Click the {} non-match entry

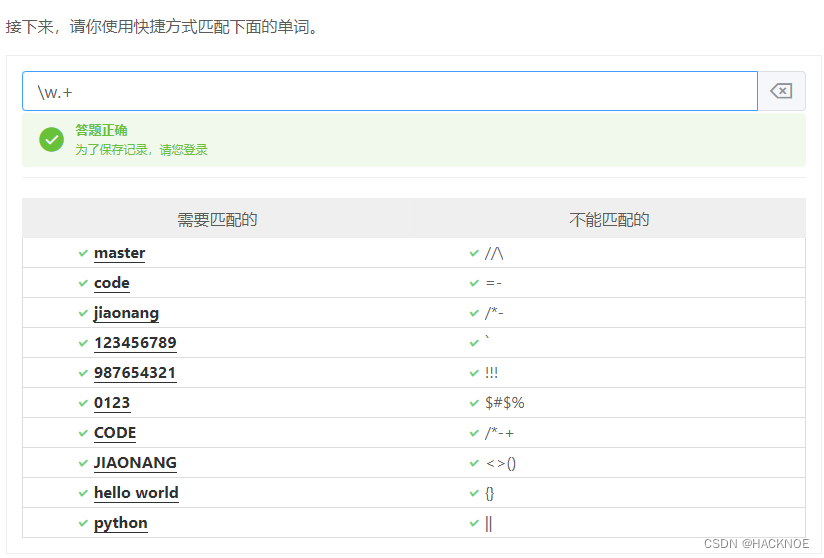[x=490, y=493]
